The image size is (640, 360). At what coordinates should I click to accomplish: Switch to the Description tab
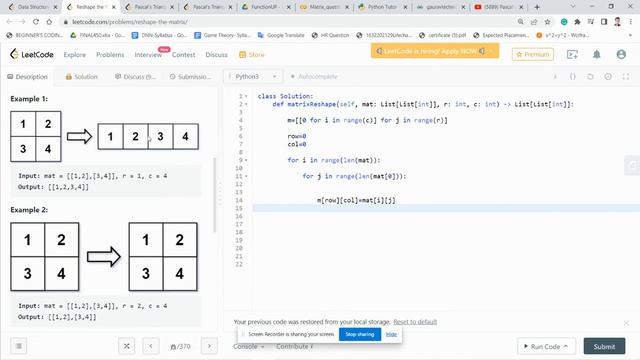click(x=27, y=77)
